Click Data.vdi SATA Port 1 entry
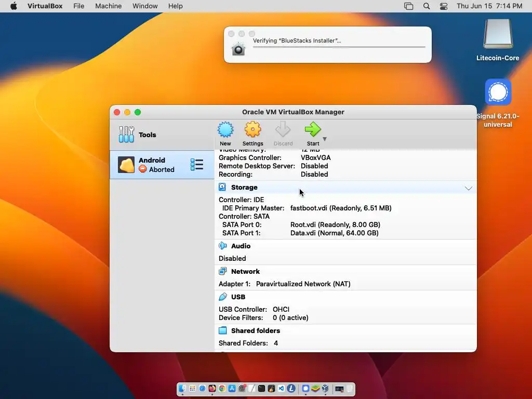This screenshot has width=532, height=399. (x=334, y=233)
